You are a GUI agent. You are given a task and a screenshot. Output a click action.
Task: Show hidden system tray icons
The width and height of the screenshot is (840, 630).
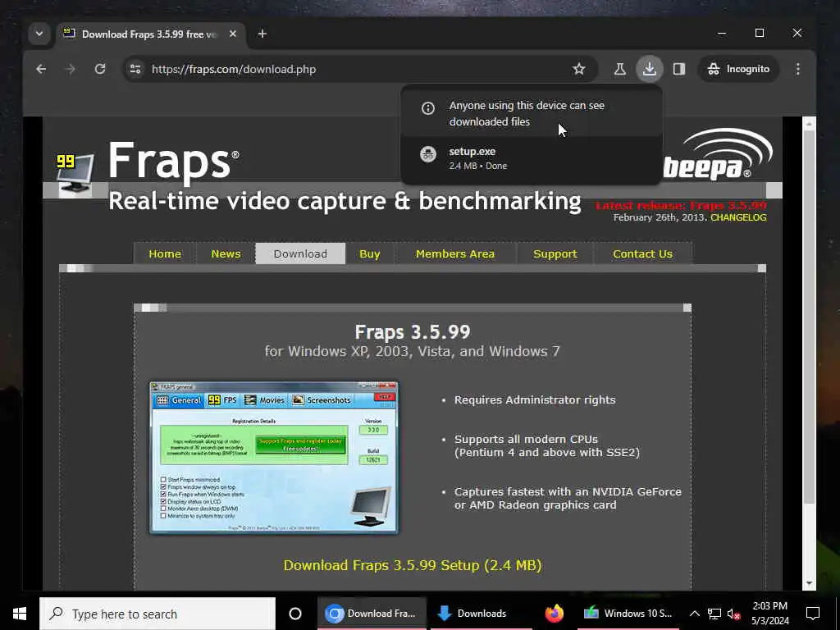click(694, 614)
